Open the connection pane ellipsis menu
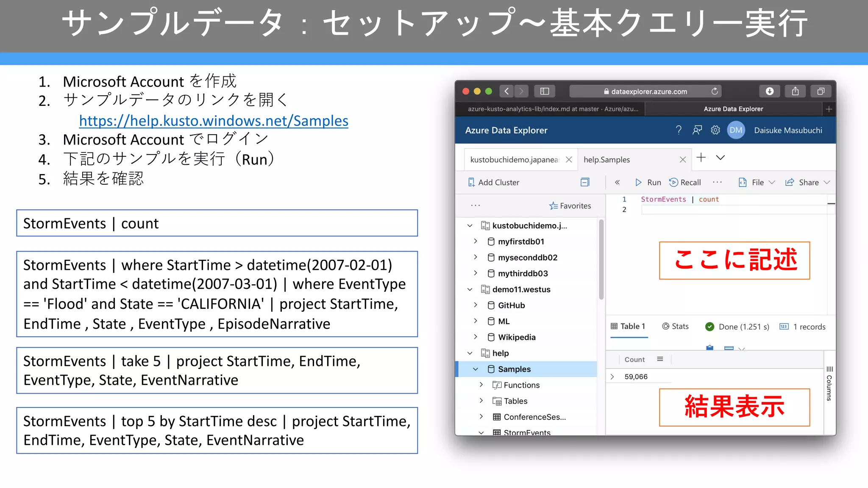This screenshot has height=488, width=868. click(476, 205)
